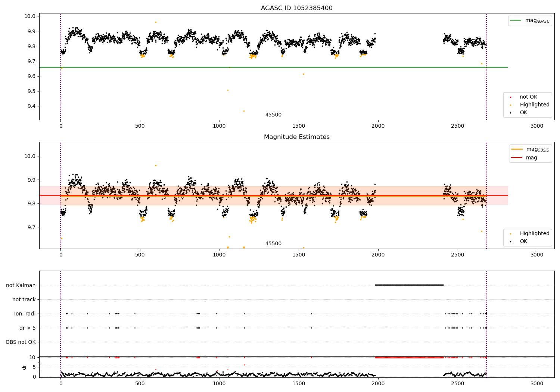
Task: Click the orange line sample beside mag OBSID
Action: click(x=517, y=149)
